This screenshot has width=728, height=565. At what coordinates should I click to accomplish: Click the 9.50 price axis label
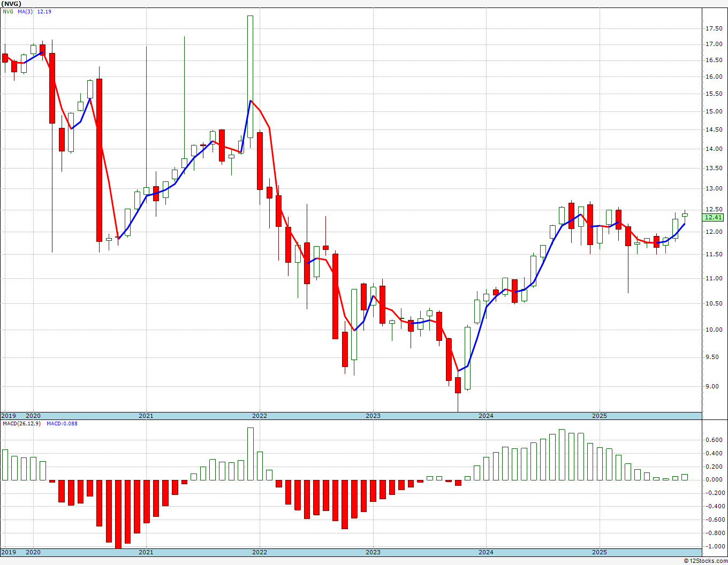click(x=714, y=357)
